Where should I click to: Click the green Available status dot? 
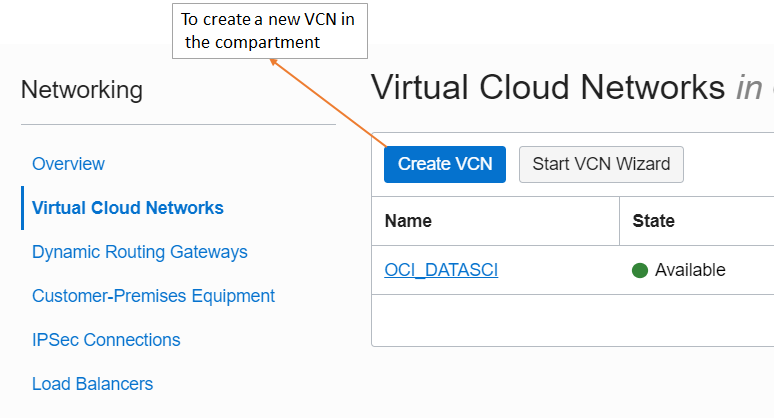640,270
